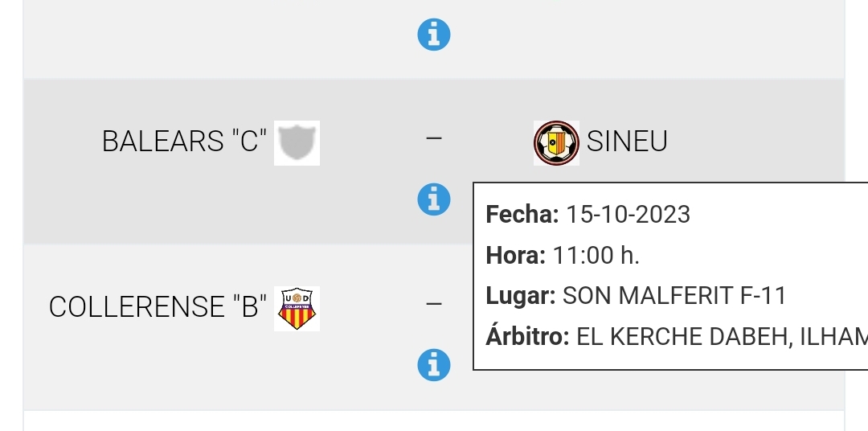Screen dimensions: 868x431
Task: Click the "Fecha:" label in the tooltip
Action: [522, 215]
